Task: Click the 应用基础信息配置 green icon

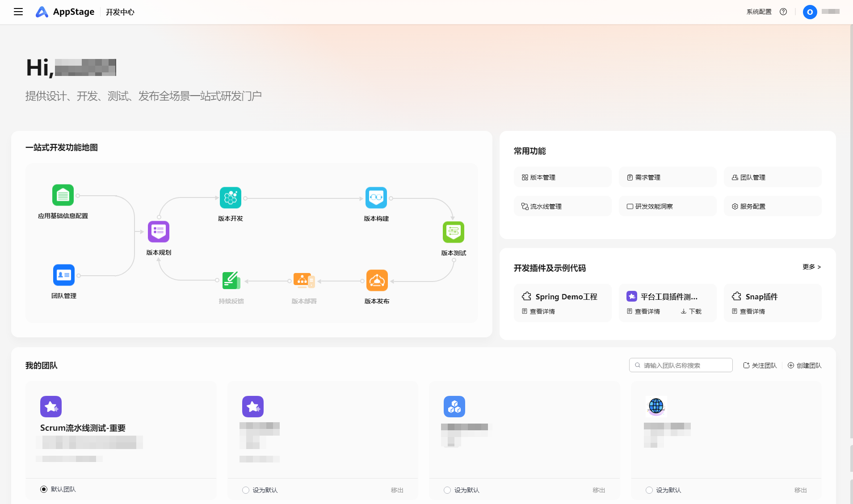Action: coord(63,195)
